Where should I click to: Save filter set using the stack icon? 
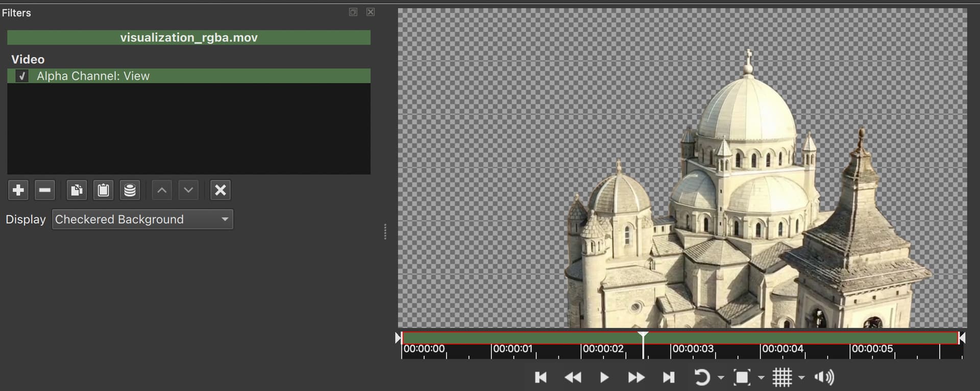pos(130,190)
